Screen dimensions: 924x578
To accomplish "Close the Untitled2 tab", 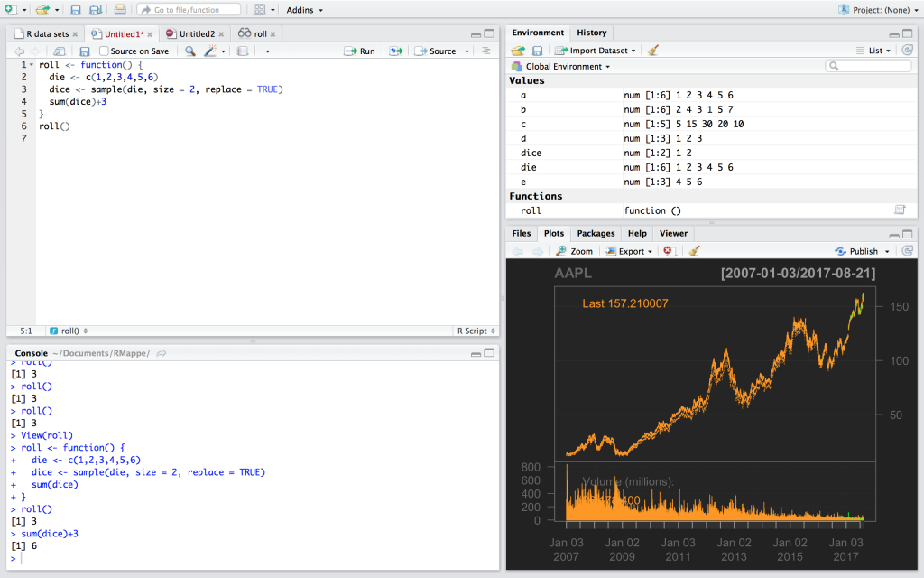I will pos(221,35).
